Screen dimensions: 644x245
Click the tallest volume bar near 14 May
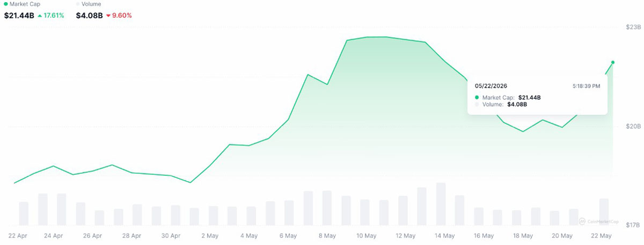[x=441, y=204]
